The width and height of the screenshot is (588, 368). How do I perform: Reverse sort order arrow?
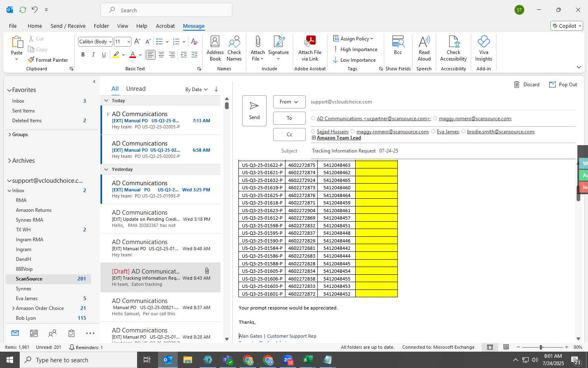pos(216,89)
